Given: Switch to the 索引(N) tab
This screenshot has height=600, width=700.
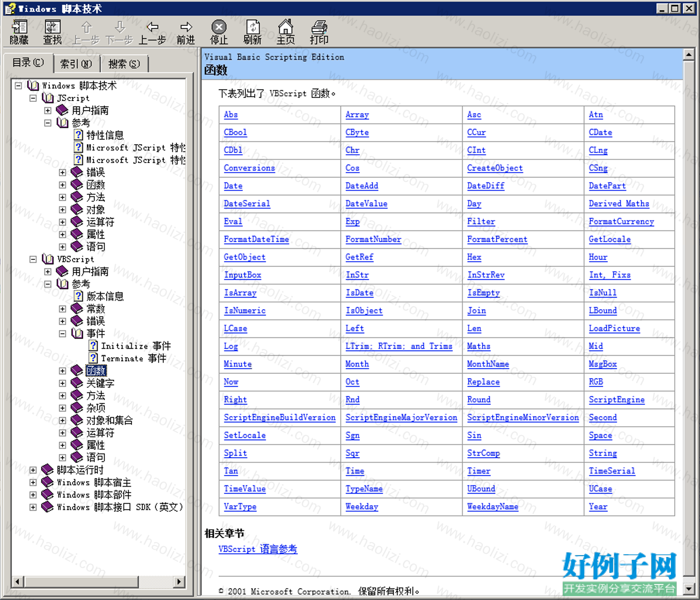Looking at the screenshot, I should (76, 64).
